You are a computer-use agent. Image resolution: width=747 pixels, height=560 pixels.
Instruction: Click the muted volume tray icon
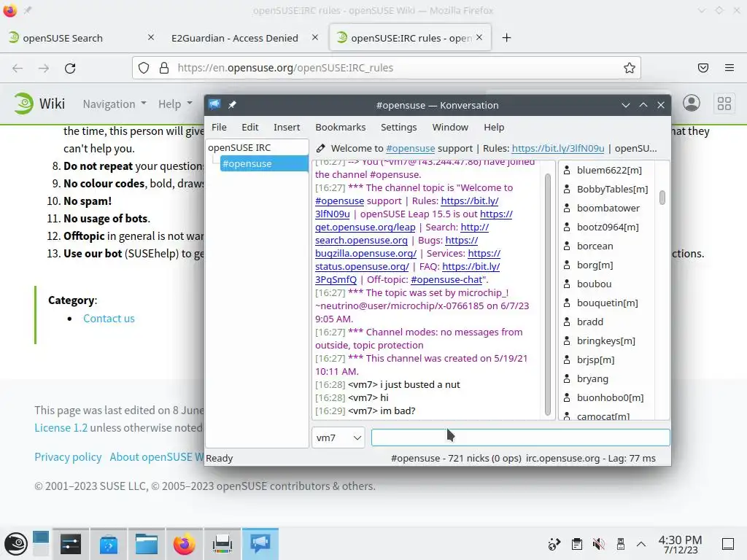click(x=599, y=544)
